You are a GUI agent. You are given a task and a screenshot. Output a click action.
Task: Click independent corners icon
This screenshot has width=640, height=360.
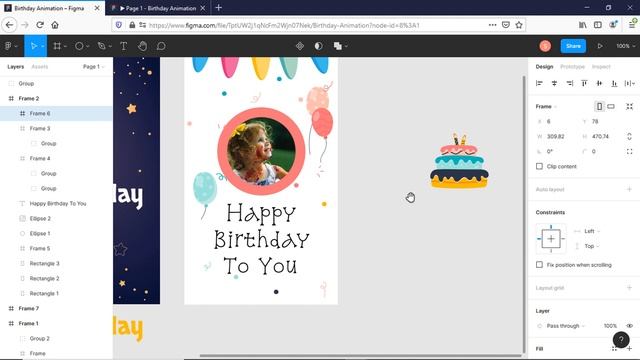(x=629, y=151)
